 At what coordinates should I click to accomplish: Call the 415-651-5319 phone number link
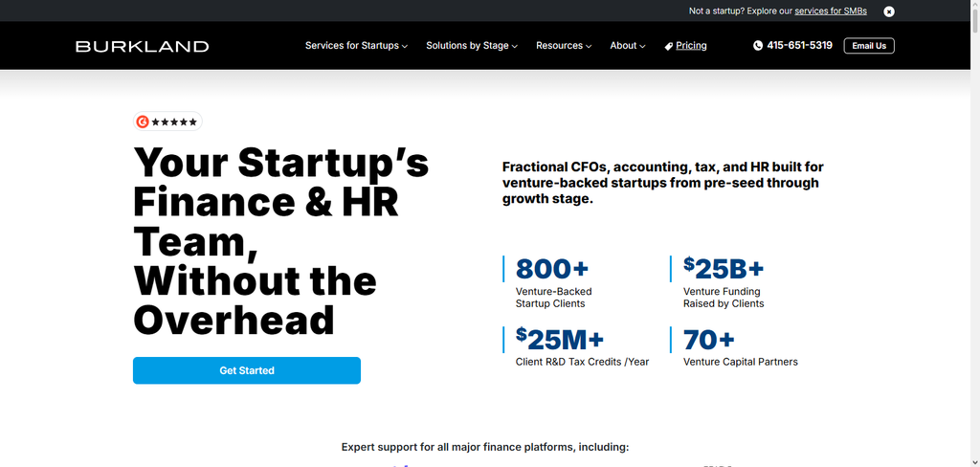[x=799, y=46]
